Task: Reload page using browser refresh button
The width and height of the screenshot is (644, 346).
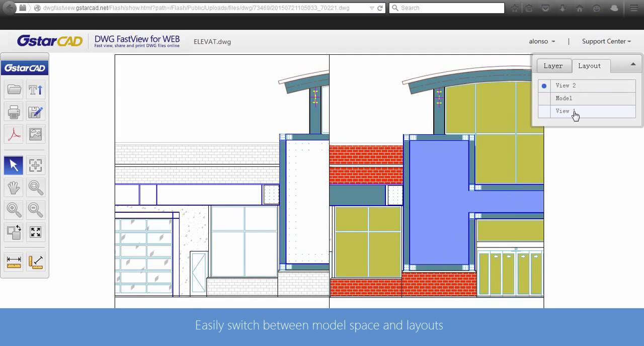Action: coord(380,8)
